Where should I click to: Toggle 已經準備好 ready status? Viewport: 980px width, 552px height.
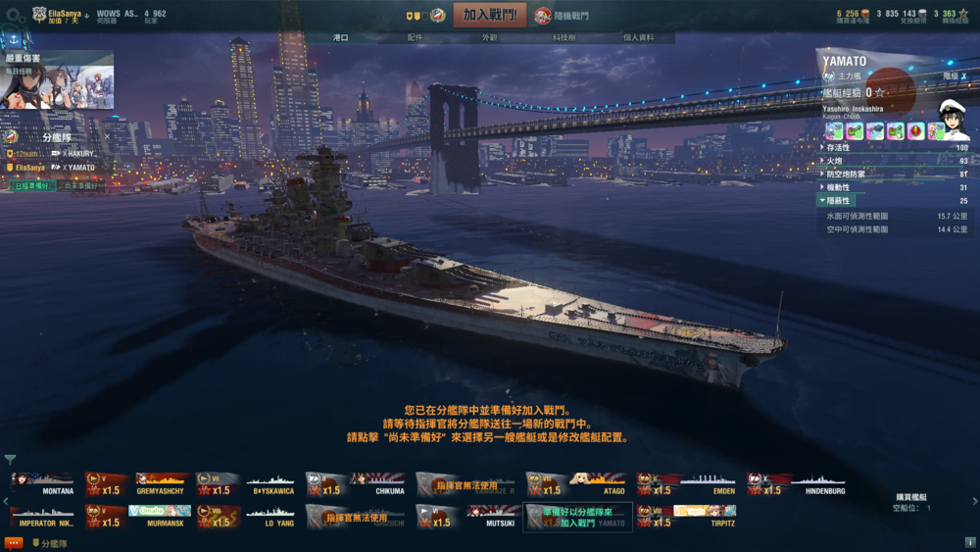[31, 185]
